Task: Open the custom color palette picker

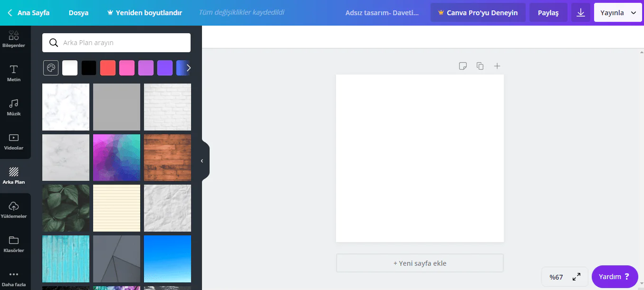Action: (51, 68)
